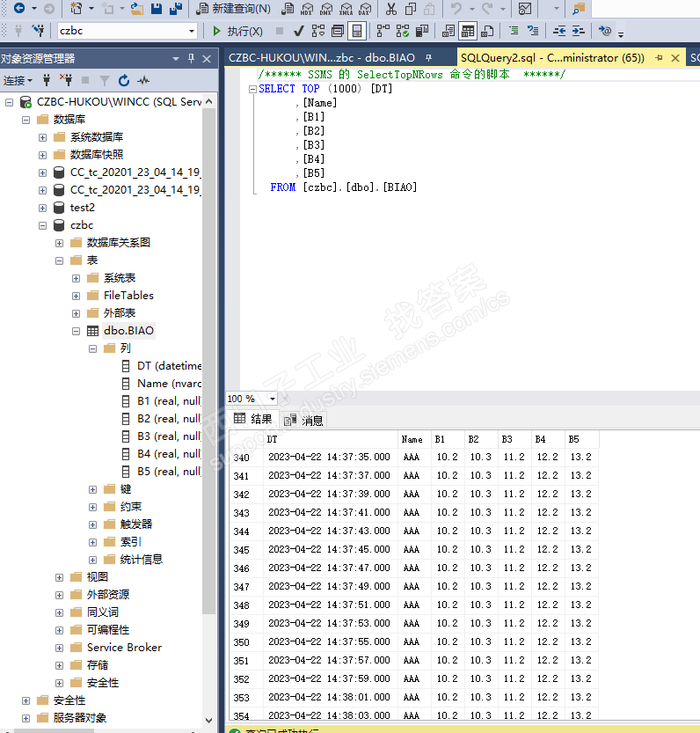Toggle include live query statistics icon

click(403, 32)
